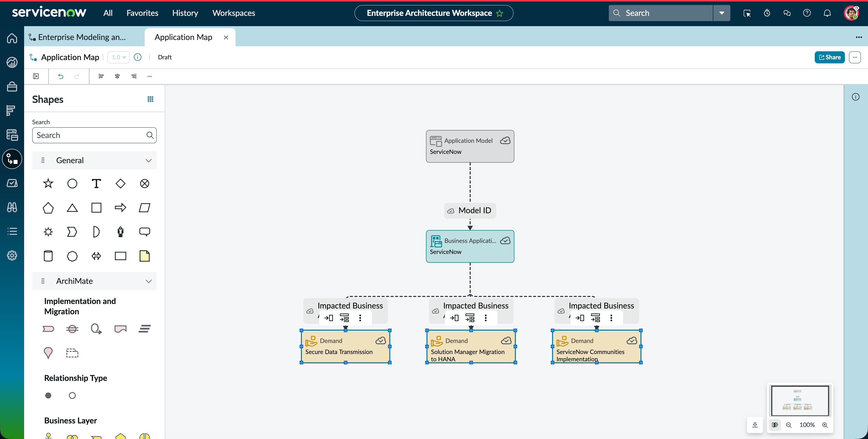
Task: Click the minimap thumbnail
Action: pos(800,401)
